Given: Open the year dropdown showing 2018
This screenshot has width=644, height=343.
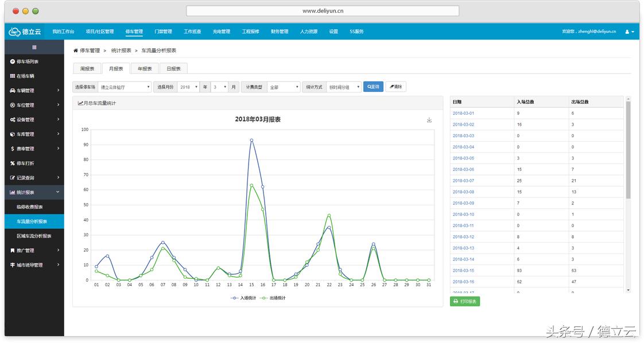Looking at the screenshot, I should [x=188, y=87].
